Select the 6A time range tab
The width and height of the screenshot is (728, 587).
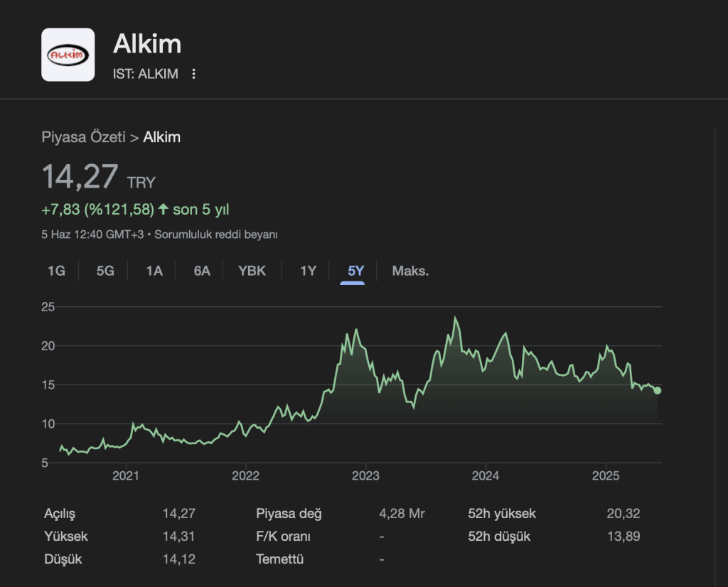pyautogui.click(x=202, y=271)
